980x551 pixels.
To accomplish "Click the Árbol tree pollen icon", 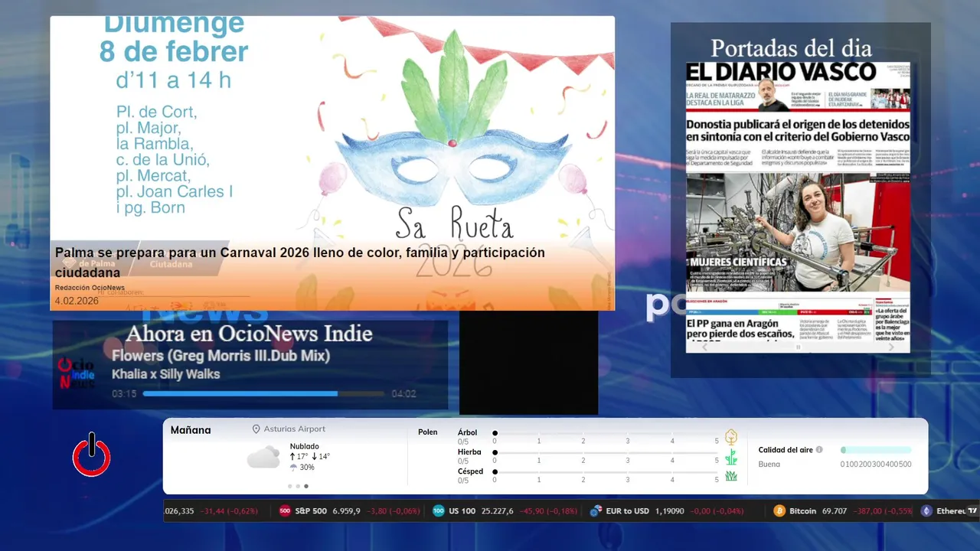I will click(731, 437).
